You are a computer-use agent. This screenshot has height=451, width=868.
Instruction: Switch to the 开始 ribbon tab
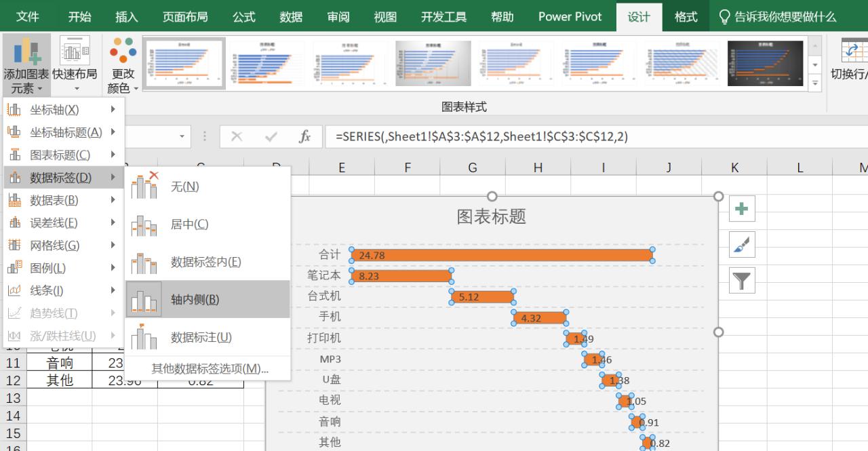(x=79, y=17)
